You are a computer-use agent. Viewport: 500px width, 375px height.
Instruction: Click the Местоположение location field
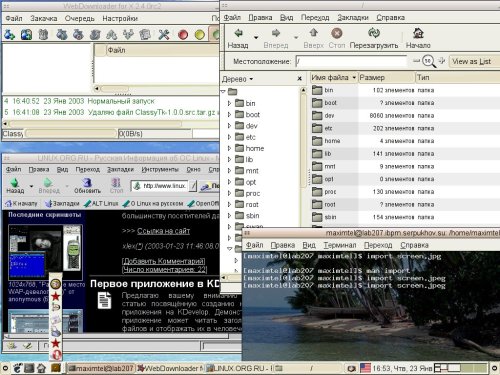pyautogui.click(x=352, y=61)
